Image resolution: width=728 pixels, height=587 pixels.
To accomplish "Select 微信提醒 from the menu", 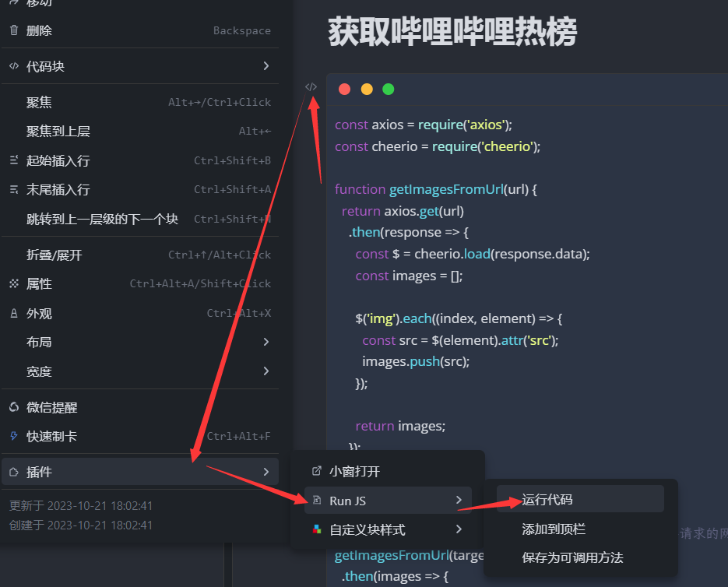I will tap(140, 407).
